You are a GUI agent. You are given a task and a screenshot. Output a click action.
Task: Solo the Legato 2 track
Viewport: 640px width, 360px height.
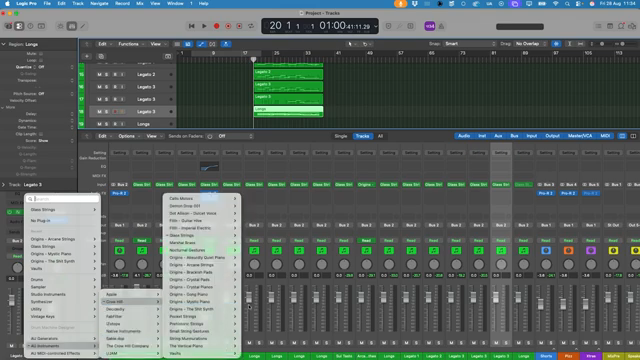(107, 75)
